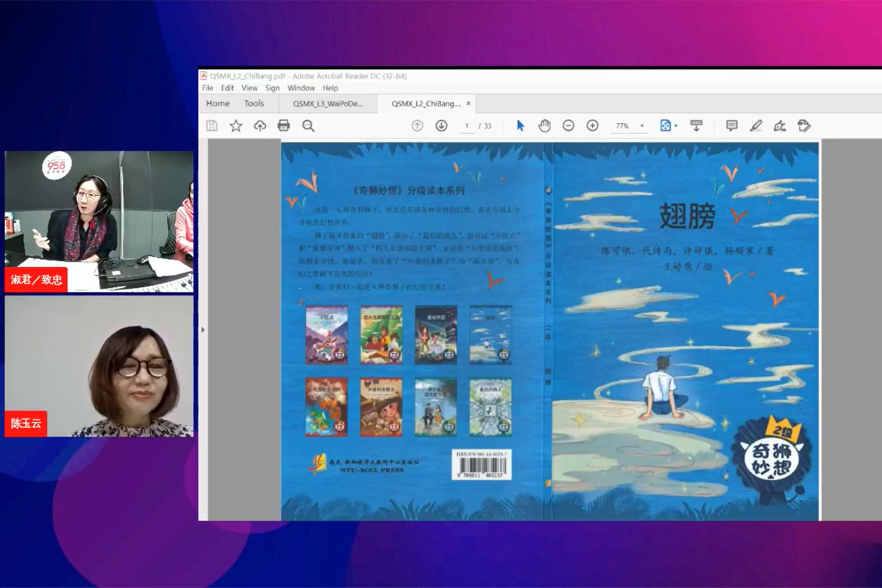
Task: Click the page number input field
Action: pos(467,126)
